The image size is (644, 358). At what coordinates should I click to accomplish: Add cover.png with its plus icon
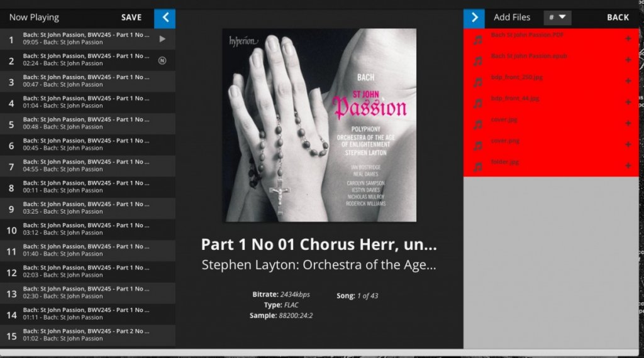(x=628, y=144)
